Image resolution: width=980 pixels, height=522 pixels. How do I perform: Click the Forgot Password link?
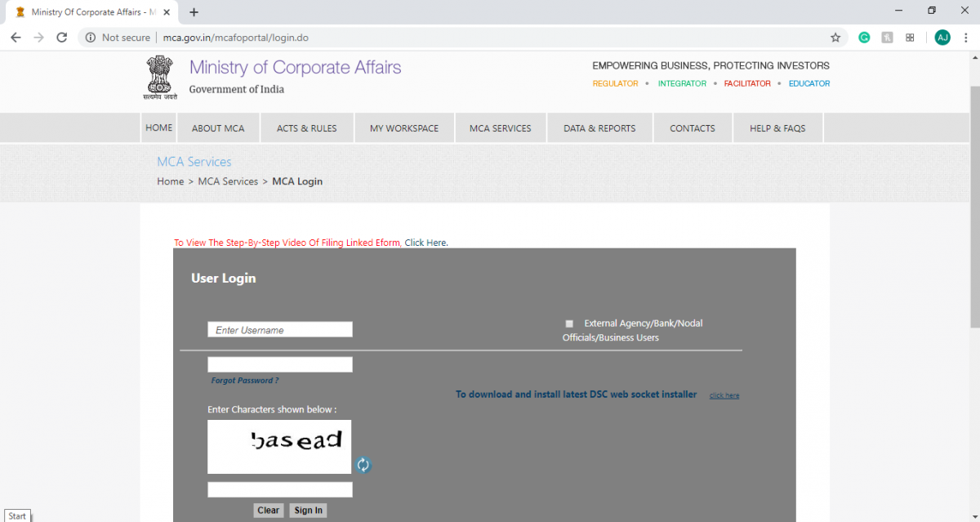pos(244,380)
